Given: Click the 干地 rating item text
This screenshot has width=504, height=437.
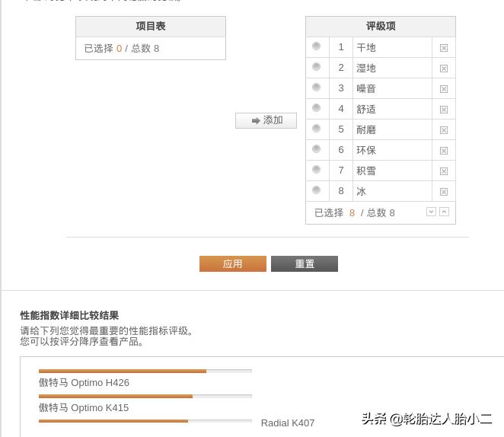Looking at the screenshot, I should pos(365,48).
